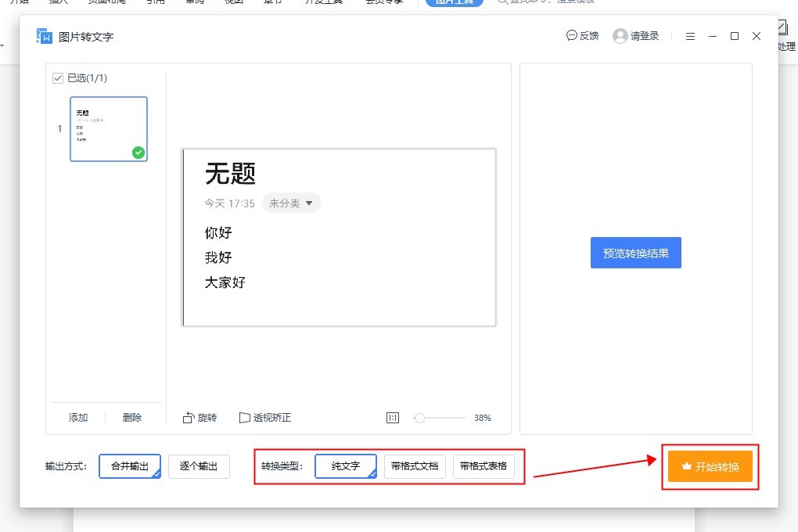This screenshot has height=532, width=798.
Task: Choose 纯文字 conversion type
Action: pyautogui.click(x=346, y=466)
